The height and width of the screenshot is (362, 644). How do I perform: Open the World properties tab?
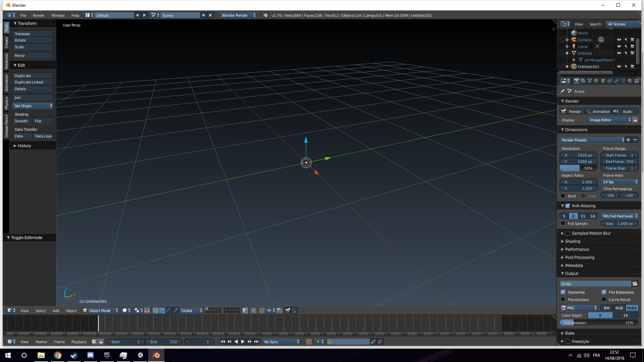pyautogui.click(x=596, y=81)
